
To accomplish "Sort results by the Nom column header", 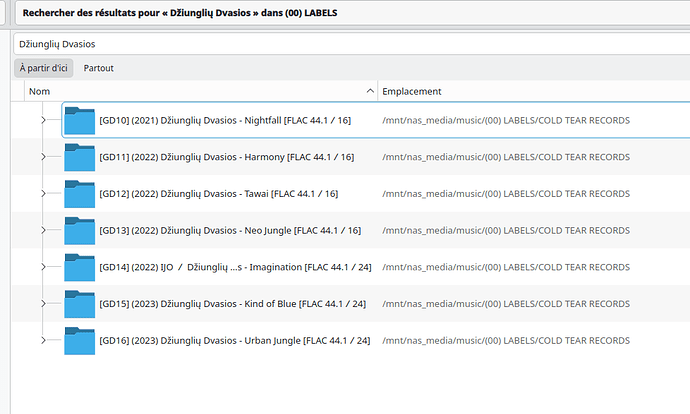I will [200, 91].
